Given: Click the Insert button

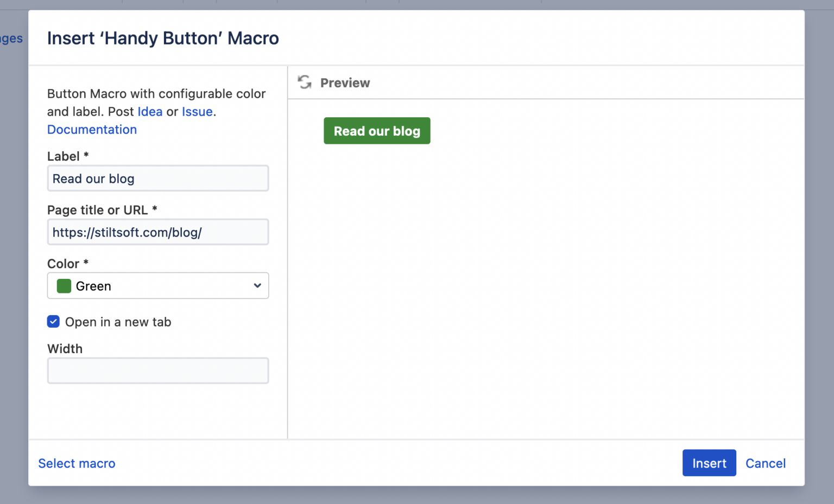Looking at the screenshot, I should [709, 463].
